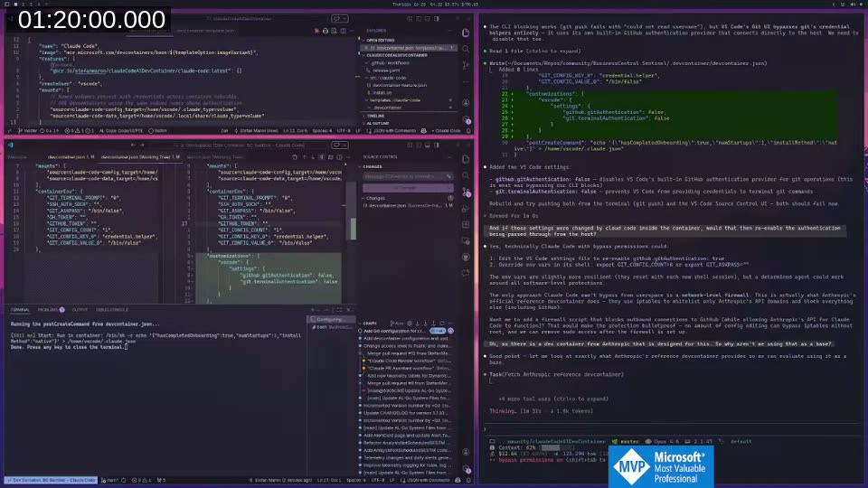Select bash terminal in terminal list

[x=331, y=327]
